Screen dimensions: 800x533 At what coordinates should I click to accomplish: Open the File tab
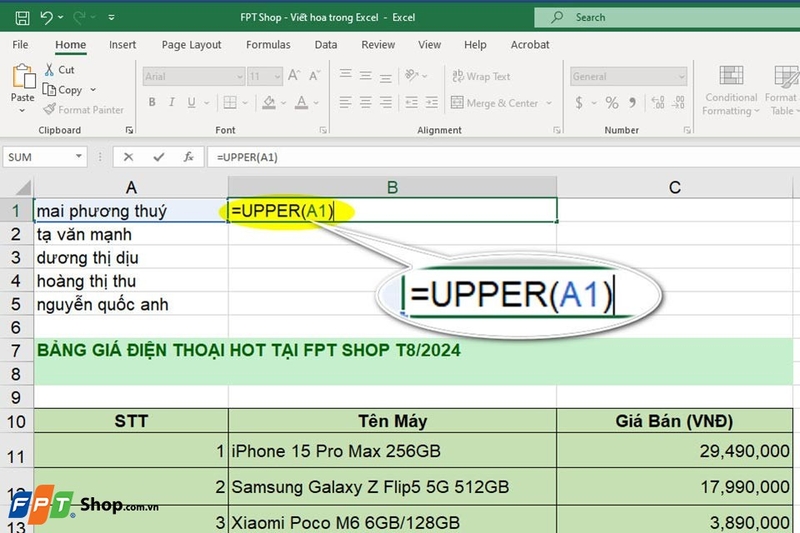[20, 45]
